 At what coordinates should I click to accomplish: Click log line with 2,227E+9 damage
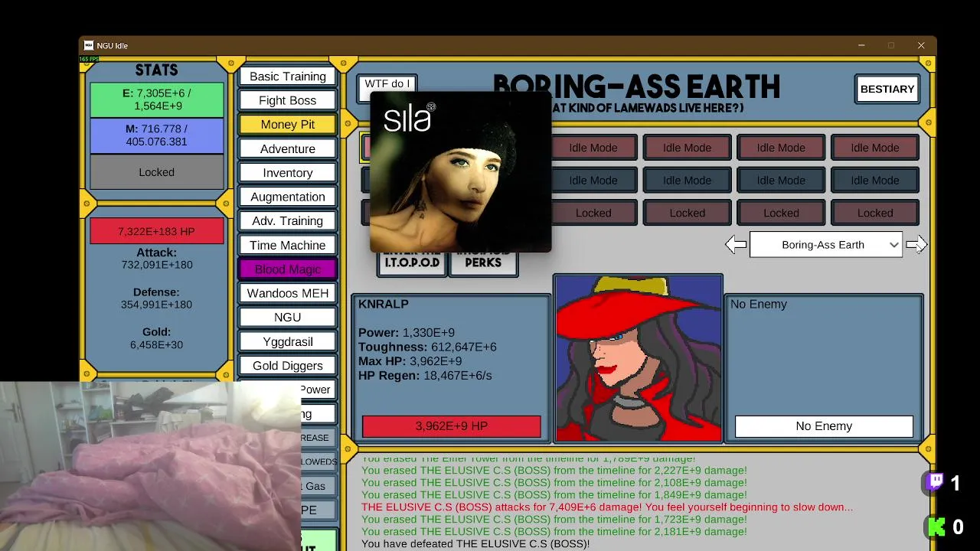pyautogui.click(x=554, y=471)
